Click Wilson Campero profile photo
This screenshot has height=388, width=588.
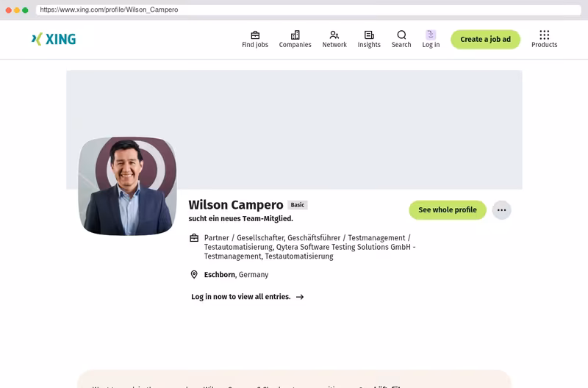click(127, 186)
